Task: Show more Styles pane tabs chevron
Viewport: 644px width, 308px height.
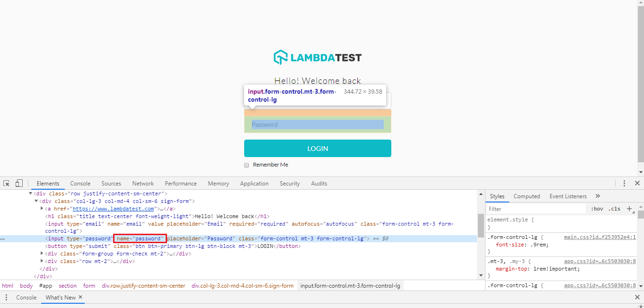Action: [598, 196]
